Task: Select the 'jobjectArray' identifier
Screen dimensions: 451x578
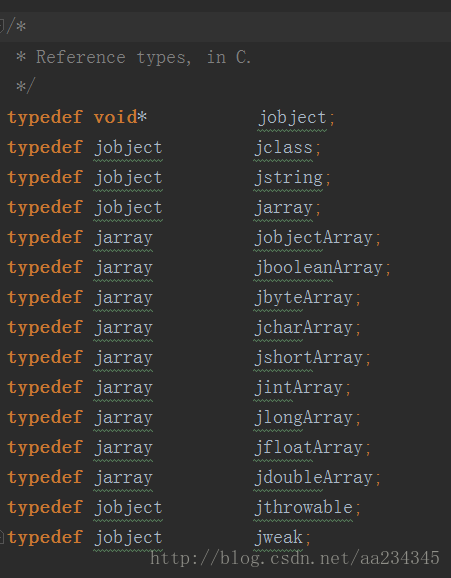Action: tap(313, 238)
